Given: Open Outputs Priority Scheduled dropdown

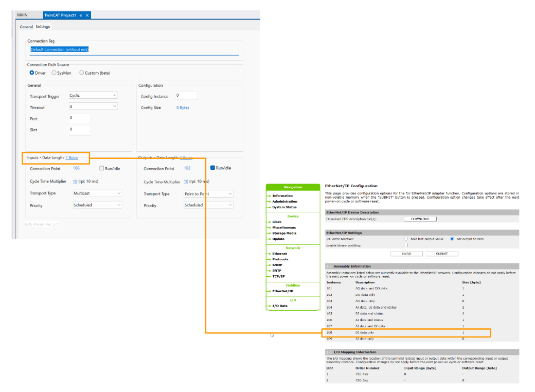Looking at the screenshot, I should [x=208, y=205].
